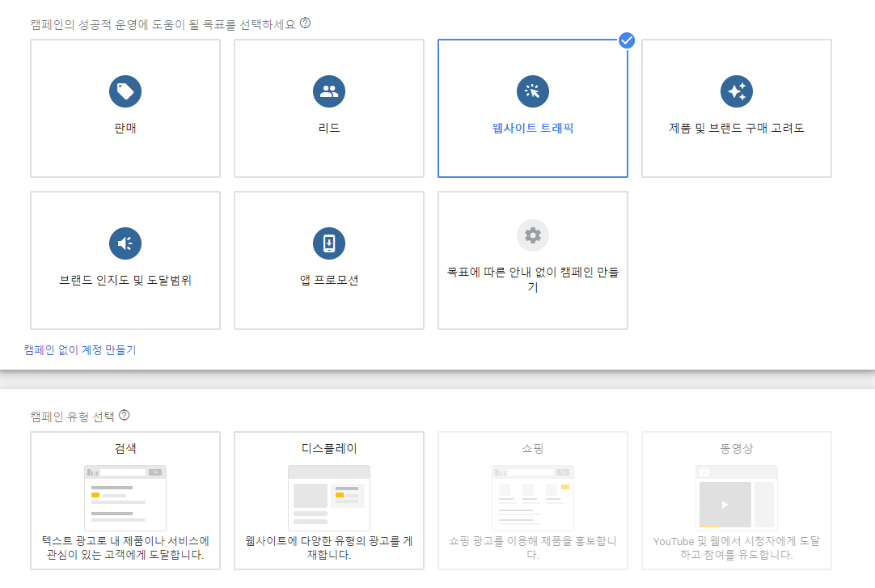The height and width of the screenshot is (588, 875).
Task: Click the 동영상 video preview thumbnail
Action: tap(737, 497)
